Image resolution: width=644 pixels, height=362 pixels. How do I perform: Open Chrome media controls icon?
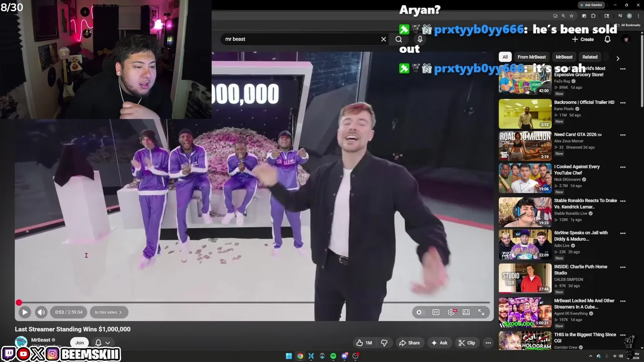[x=620, y=16]
